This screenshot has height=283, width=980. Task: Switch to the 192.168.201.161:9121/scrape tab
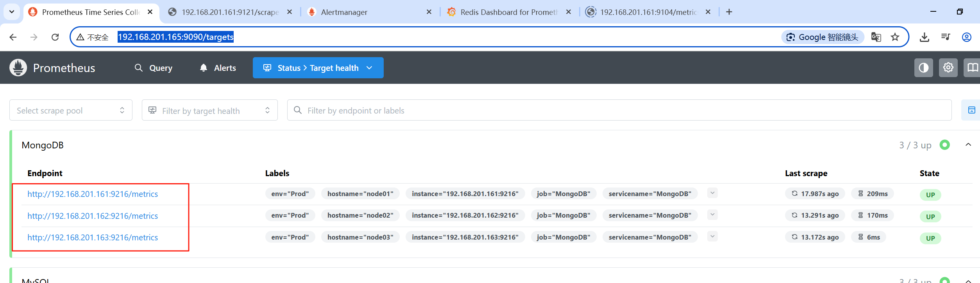coord(231,12)
